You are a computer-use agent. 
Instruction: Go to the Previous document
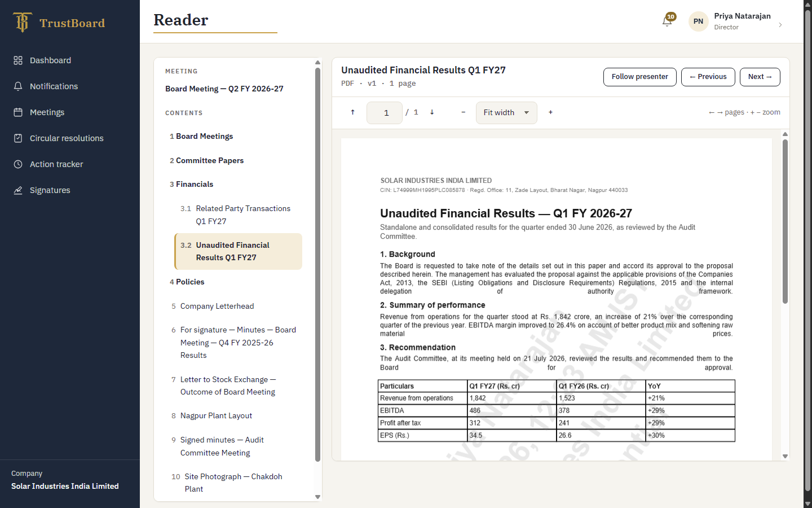[x=708, y=77]
